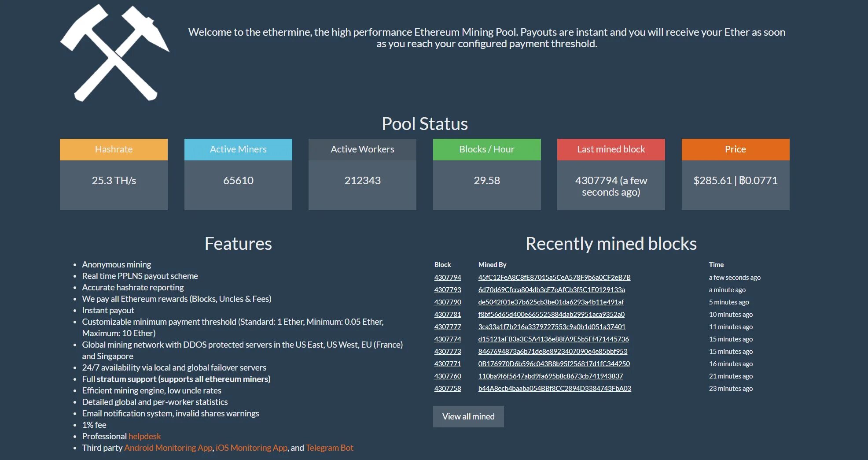Click the Time column header

click(716, 265)
